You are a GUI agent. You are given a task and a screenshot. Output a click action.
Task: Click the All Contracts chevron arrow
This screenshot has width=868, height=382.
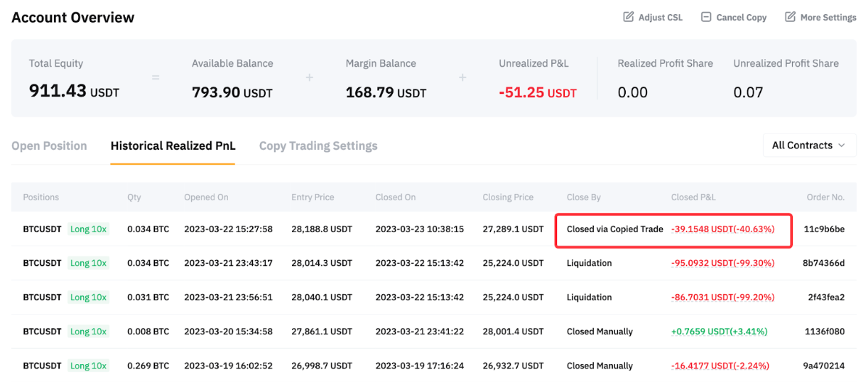click(842, 146)
